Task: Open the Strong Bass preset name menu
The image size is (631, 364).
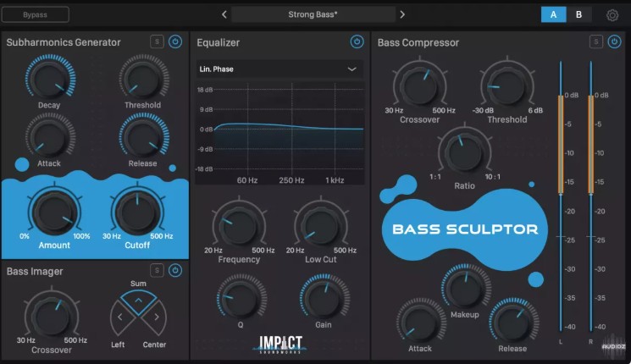Action: click(313, 15)
